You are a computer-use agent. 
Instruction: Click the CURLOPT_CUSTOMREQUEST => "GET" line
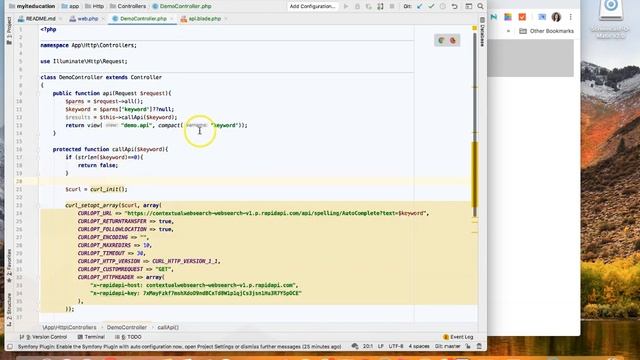pos(126,269)
